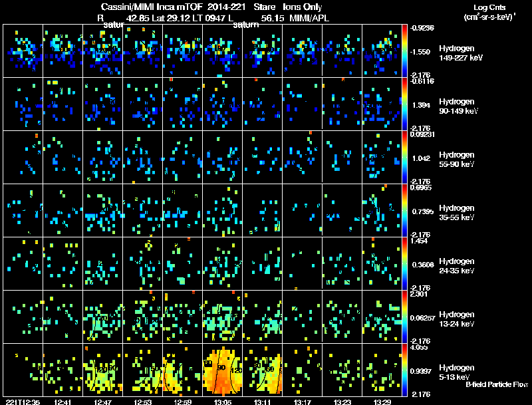Open the 5-13 keV image panel at 13:05
The image size is (532, 405).
click(x=223, y=370)
